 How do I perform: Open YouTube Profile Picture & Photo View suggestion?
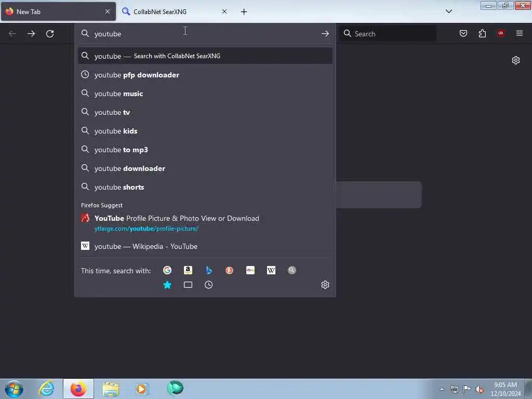[x=205, y=223]
